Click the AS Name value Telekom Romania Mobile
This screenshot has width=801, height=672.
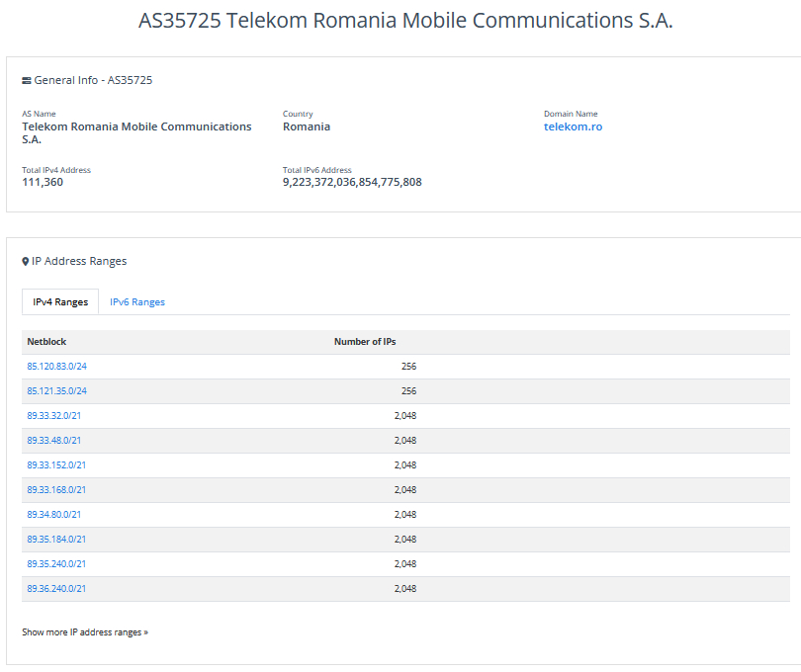[x=136, y=132]
